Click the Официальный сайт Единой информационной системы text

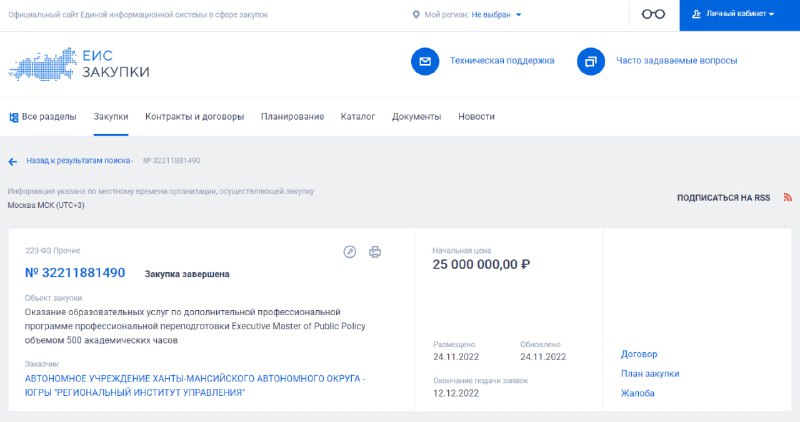(x=138, y=15)
